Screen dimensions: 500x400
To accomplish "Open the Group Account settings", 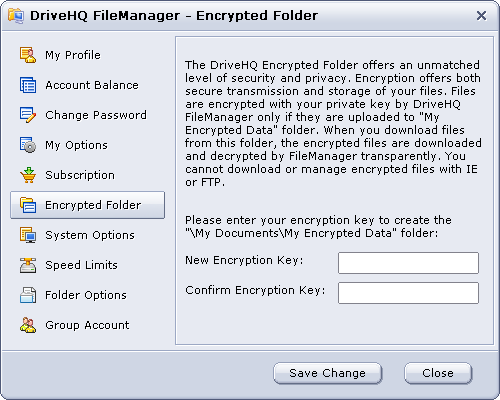I will (87, 325).
